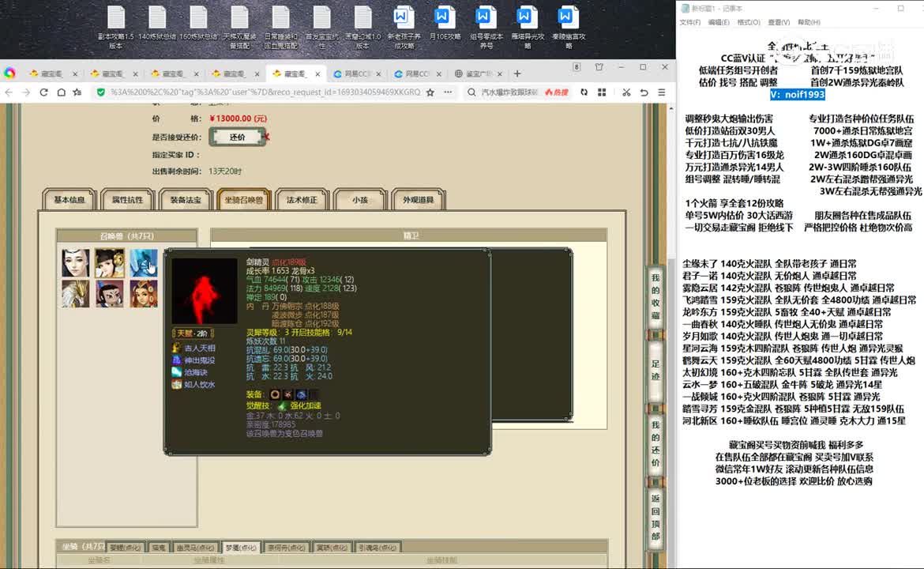This screenshot has height=569, width=924.
Task: Switch to the 小孩 tab
Action: point(359,200)
